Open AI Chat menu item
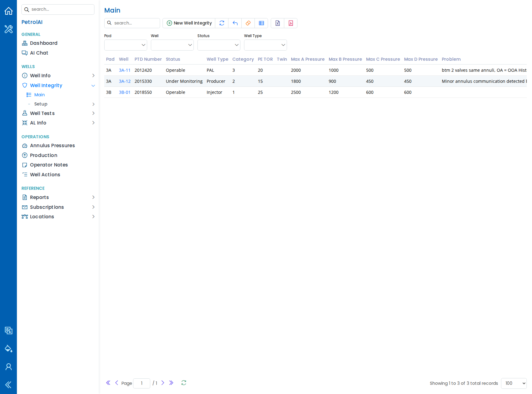532x394 pixels. pos(39,53)
